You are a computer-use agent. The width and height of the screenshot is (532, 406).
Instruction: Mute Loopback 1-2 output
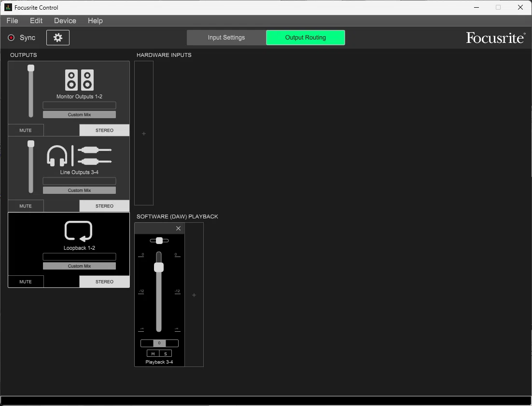point(26,282)
